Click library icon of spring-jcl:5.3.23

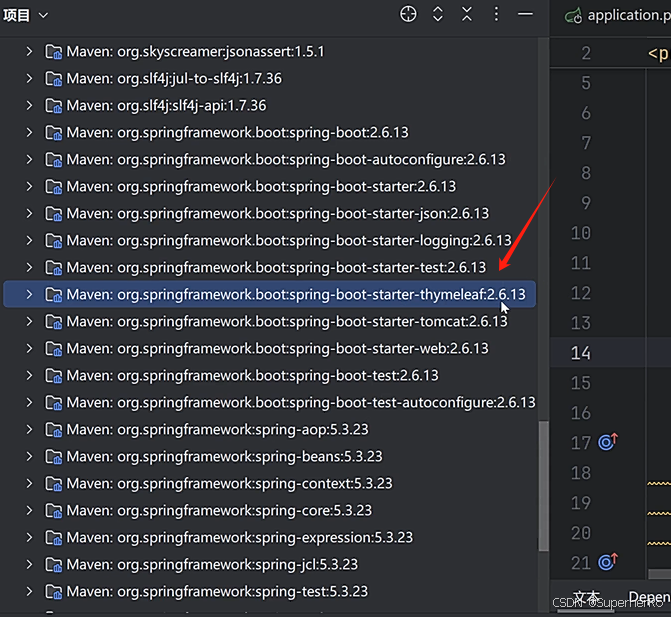click(54, 565)
